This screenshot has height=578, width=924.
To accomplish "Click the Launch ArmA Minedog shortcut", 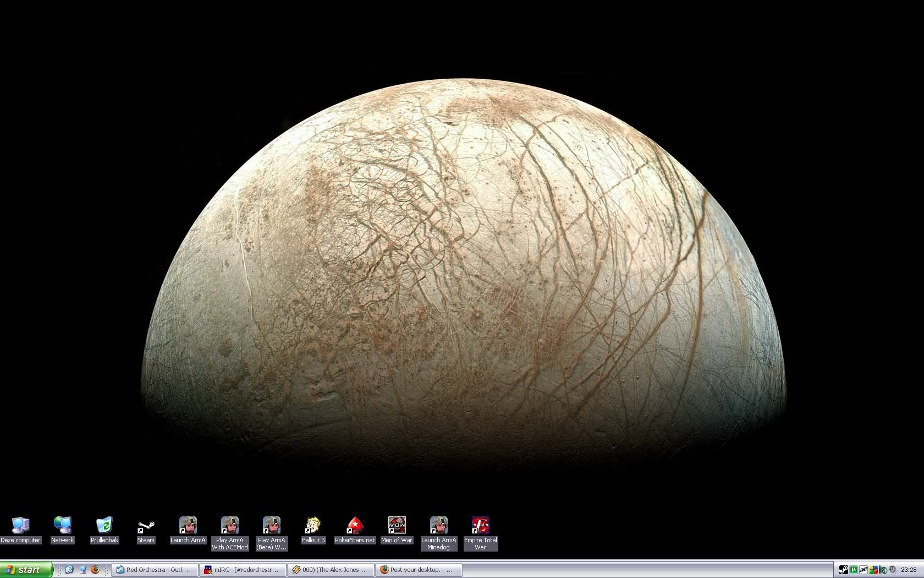I will pyautogui.click(x=438, y=526).
